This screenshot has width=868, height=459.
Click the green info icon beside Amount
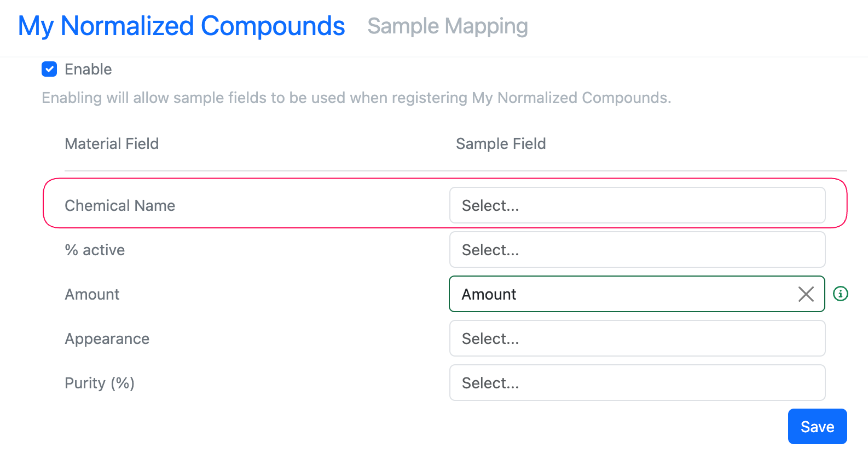click(x=840, y=294)
